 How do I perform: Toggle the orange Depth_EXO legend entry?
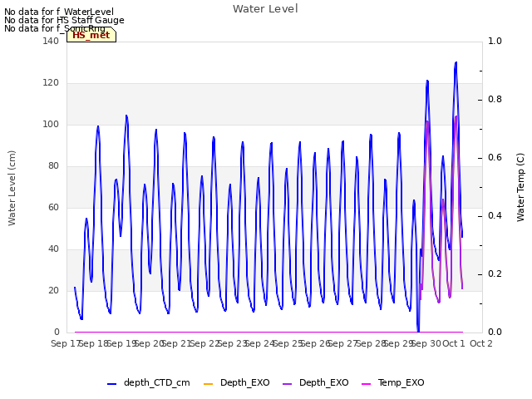(x=236, y=382)
